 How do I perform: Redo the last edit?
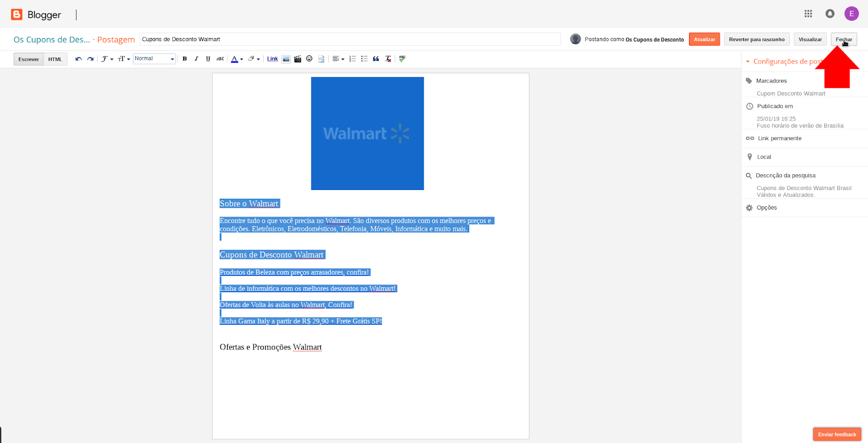90,59
